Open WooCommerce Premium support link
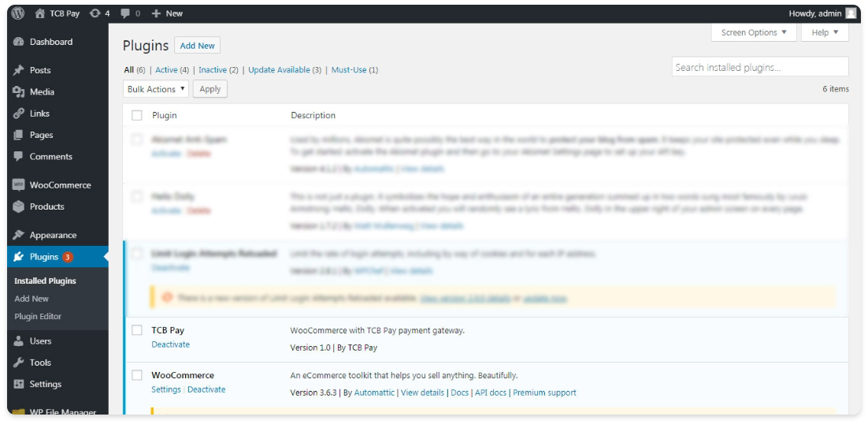The width and height of the screenshot is (868, 424). point(544,392)
